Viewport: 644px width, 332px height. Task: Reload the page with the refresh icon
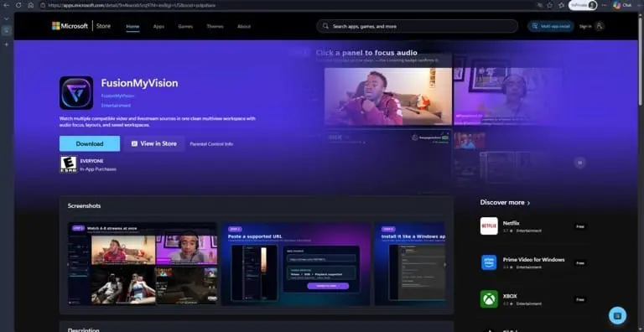coord(18,5)
